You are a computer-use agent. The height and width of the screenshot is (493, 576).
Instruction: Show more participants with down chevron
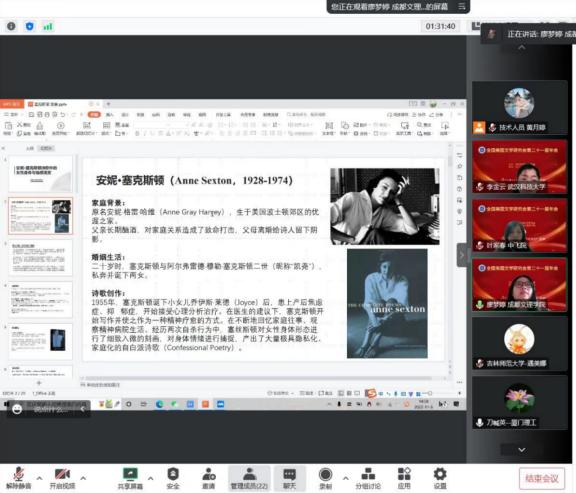point(521,449)
